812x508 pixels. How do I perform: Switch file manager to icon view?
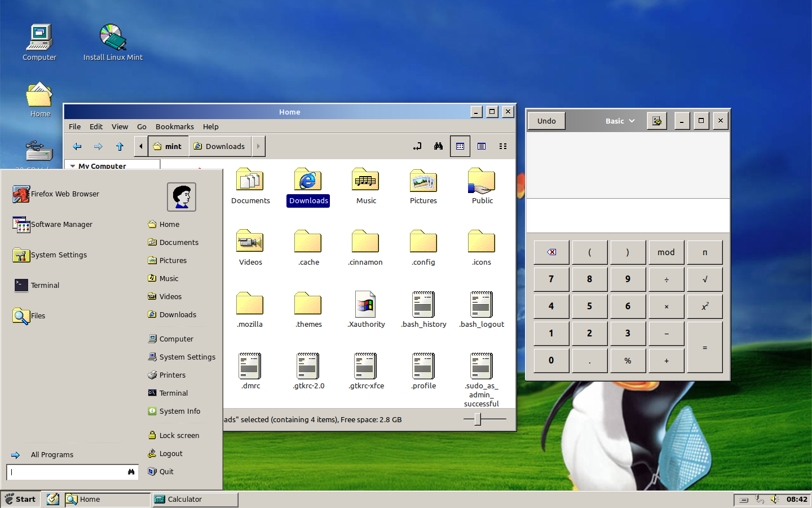460,146
